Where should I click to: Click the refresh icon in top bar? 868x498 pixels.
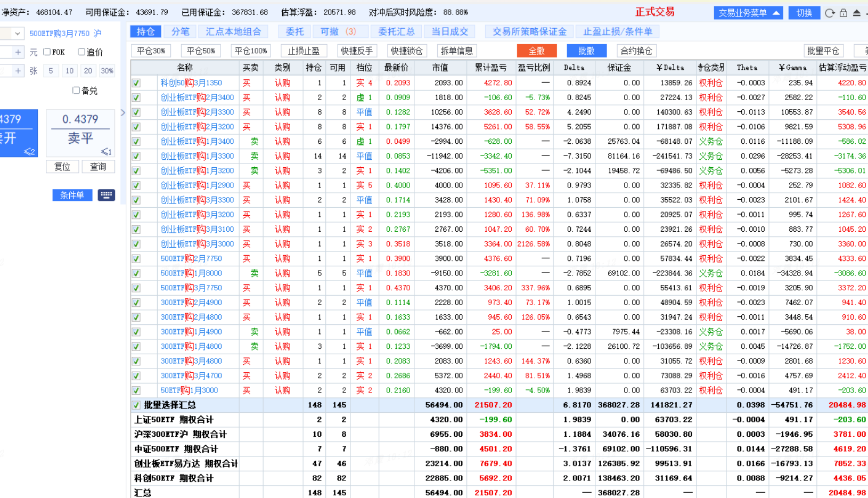pyautogui.click(x=830, y=13)
